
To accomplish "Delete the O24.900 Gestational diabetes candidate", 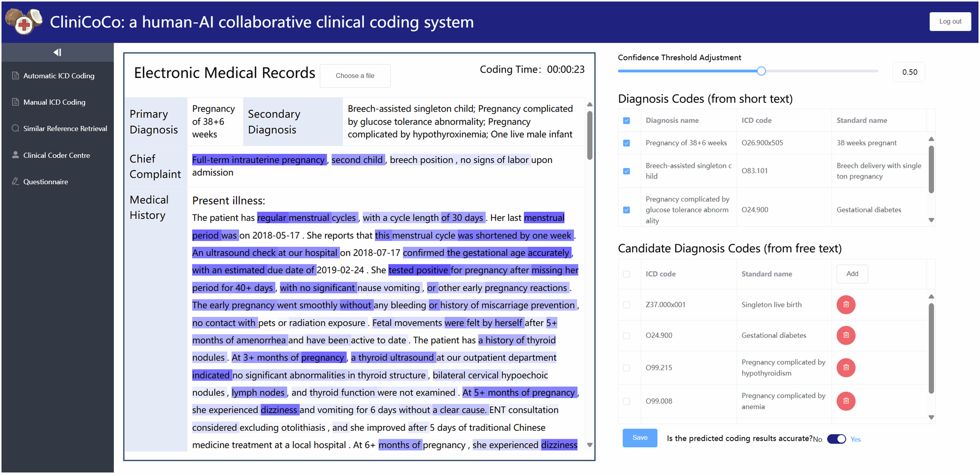I will (x=846, y=335).
